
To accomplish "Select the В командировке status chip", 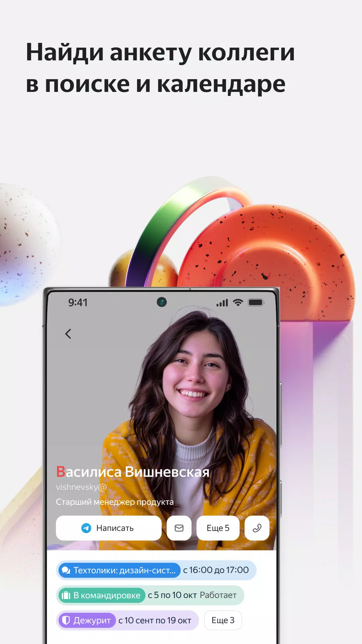I will pos(102,595).
